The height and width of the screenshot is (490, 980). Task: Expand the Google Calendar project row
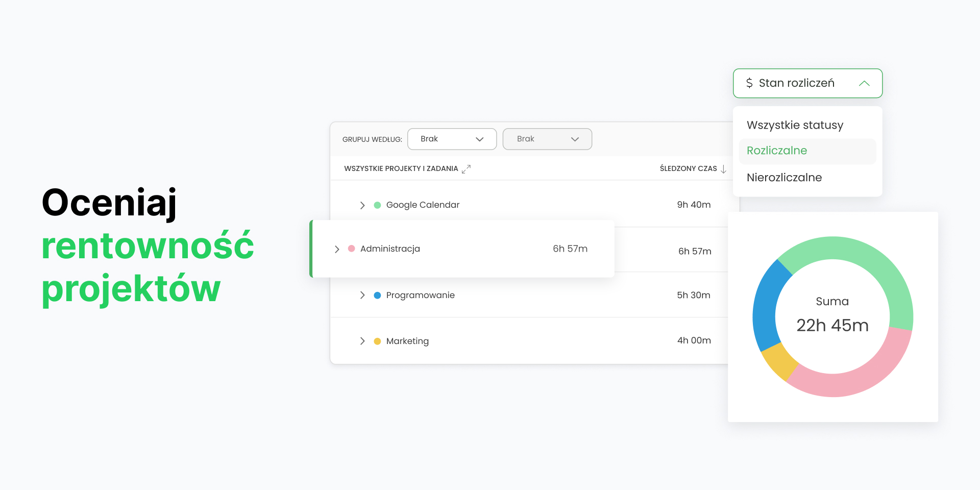click(x=362, y=205)
